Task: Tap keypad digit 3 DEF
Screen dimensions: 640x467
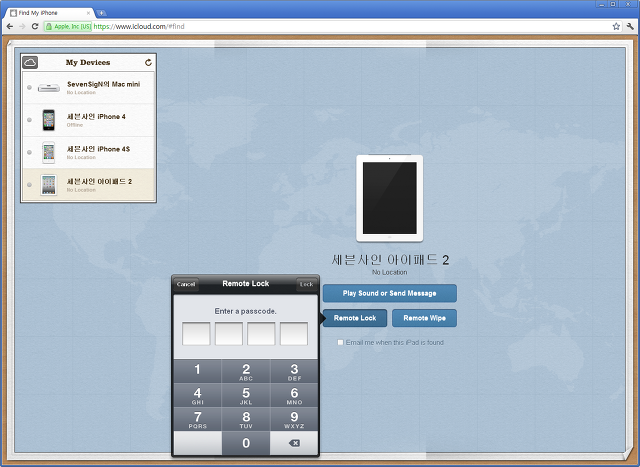Action: pyautogui.click(x=294, y=371)
